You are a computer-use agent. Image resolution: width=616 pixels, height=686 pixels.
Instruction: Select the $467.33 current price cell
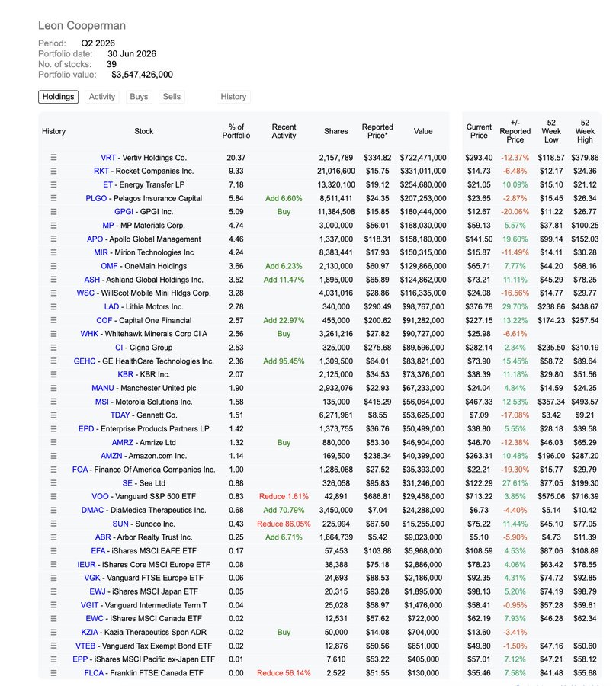479,402
